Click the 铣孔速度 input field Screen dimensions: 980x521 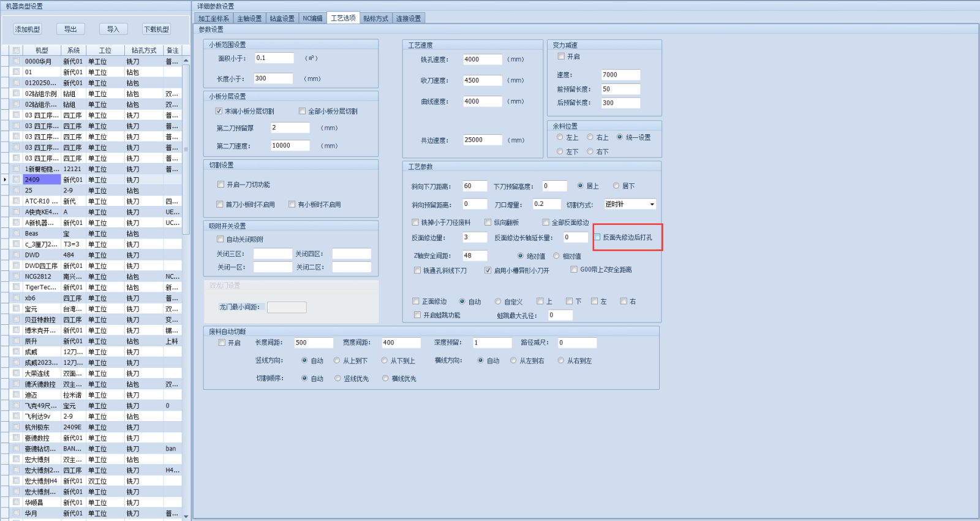click(482, 59)
